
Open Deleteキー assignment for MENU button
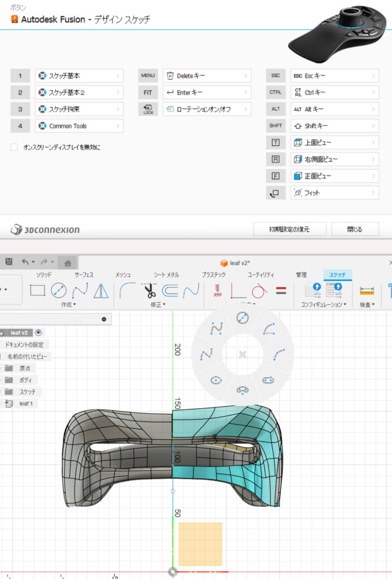tap(207, 76)
